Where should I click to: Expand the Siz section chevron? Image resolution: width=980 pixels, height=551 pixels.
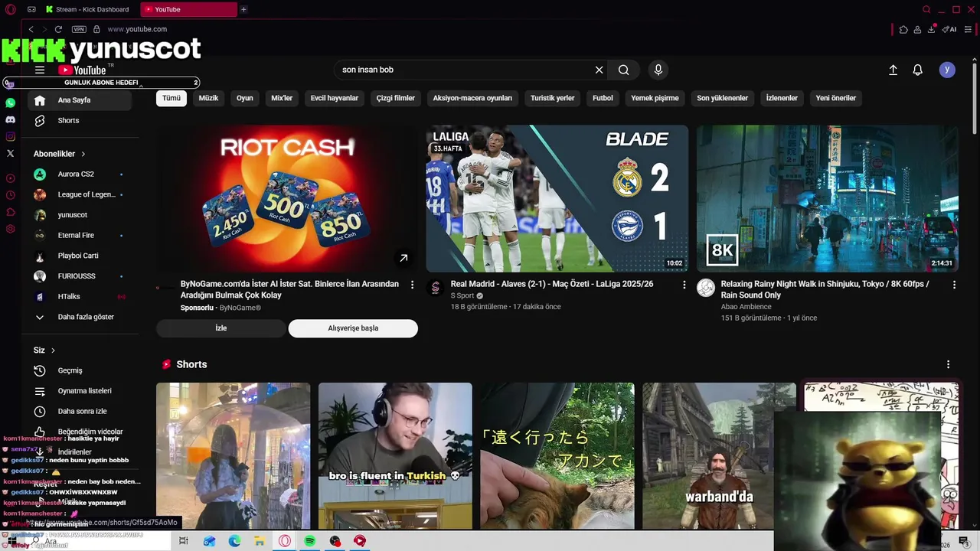click(x=53, y=350)
